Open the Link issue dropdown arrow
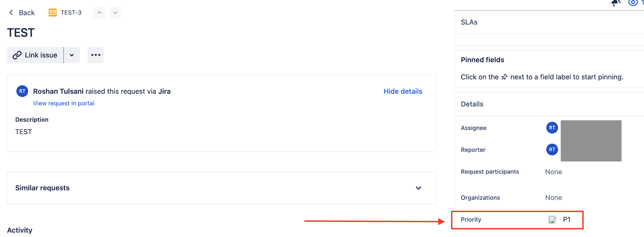 (x=72, y=55)
